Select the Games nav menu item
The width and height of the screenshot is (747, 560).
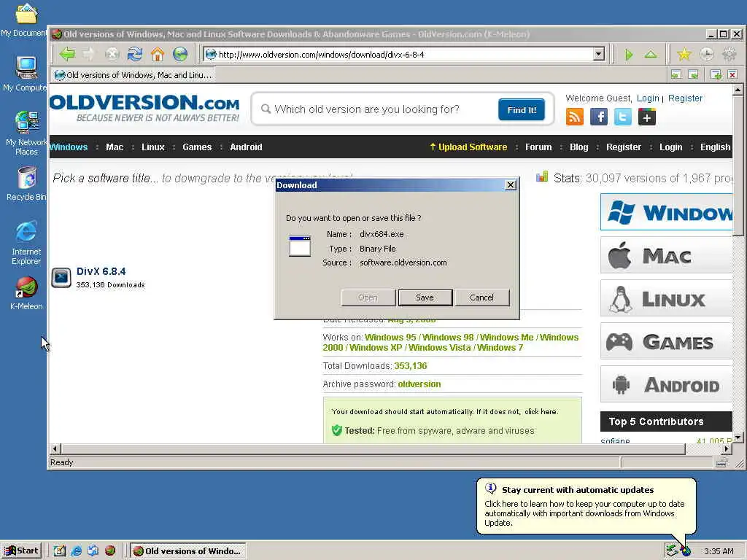click(x=197, y=147)
